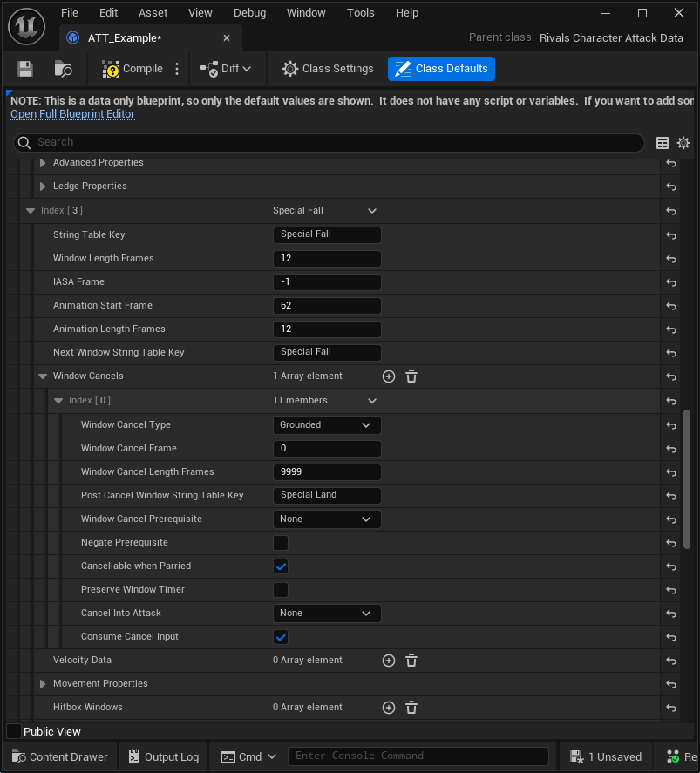Reset Window Cancel Length Frames value

tap(671, 472)
